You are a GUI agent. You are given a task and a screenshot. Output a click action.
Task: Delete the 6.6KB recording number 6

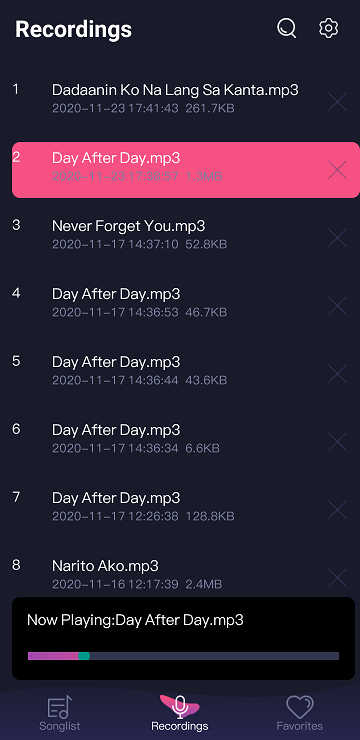click(x=337, y=442)
